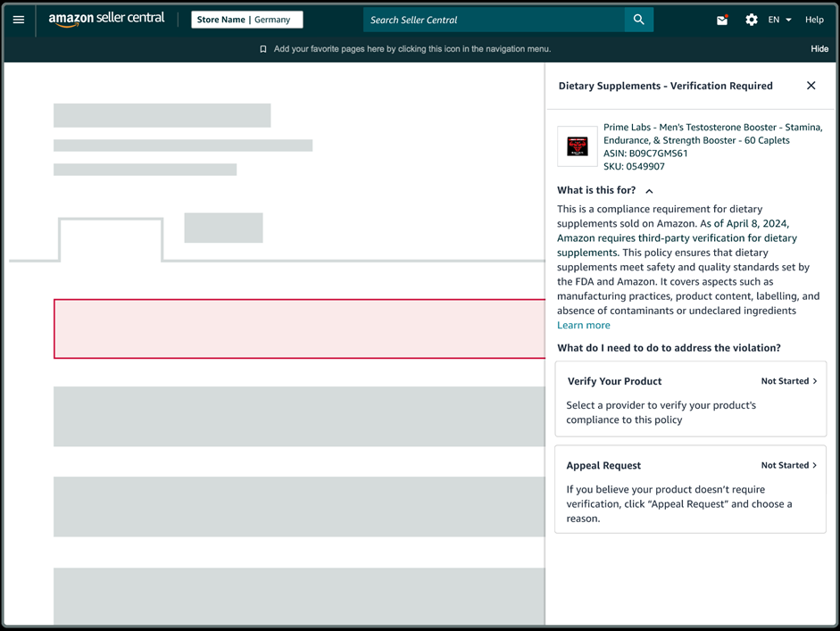
Task: Select the Appeal Request heading
Action: [603, 465]
